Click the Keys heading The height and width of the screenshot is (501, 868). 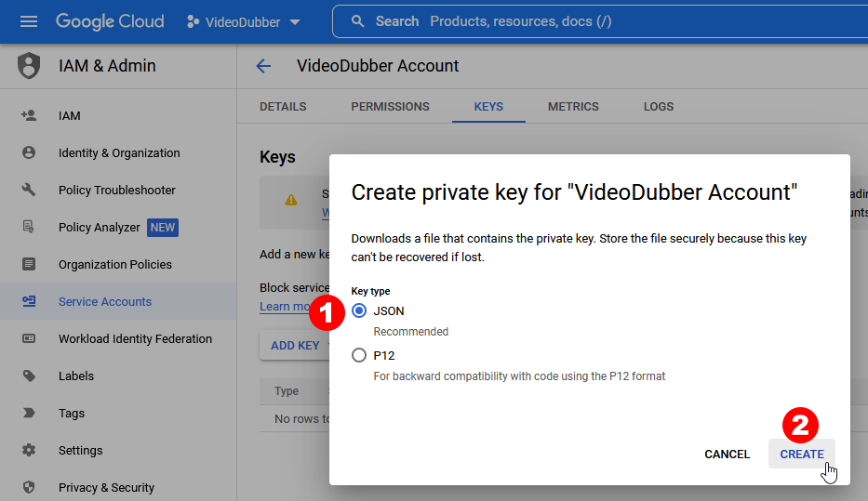(277, 157)
